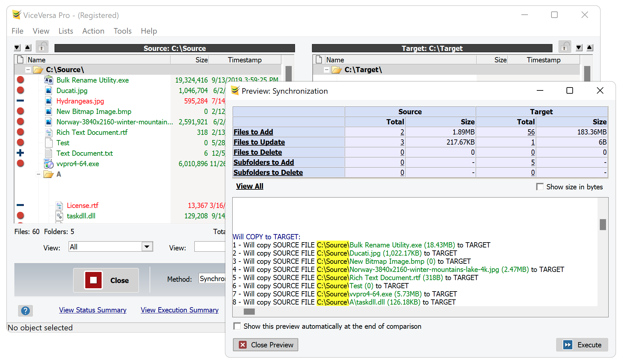Click the Close button in main window
The image size is (623, 364).
(106, 280)
